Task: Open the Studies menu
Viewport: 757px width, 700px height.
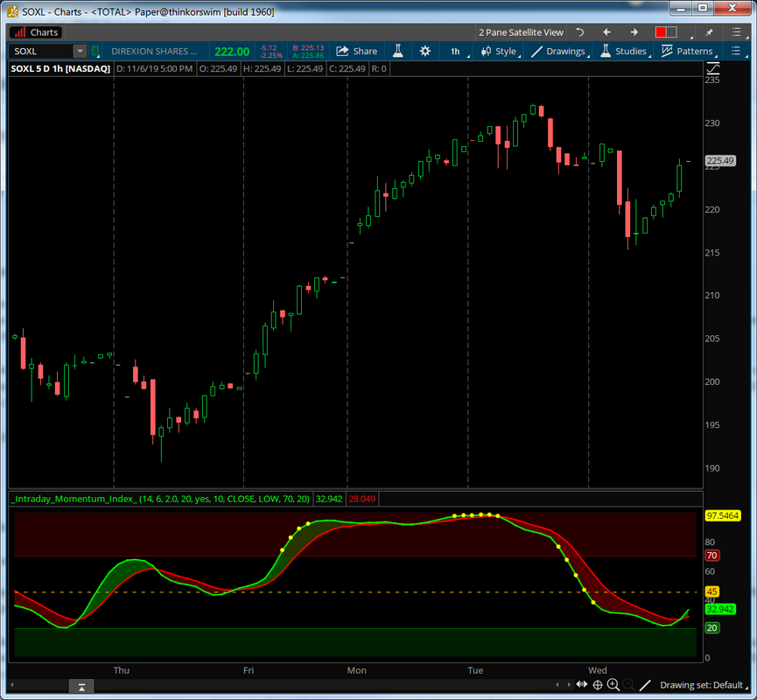Action: pyautogui.click(x=625, y=51)
